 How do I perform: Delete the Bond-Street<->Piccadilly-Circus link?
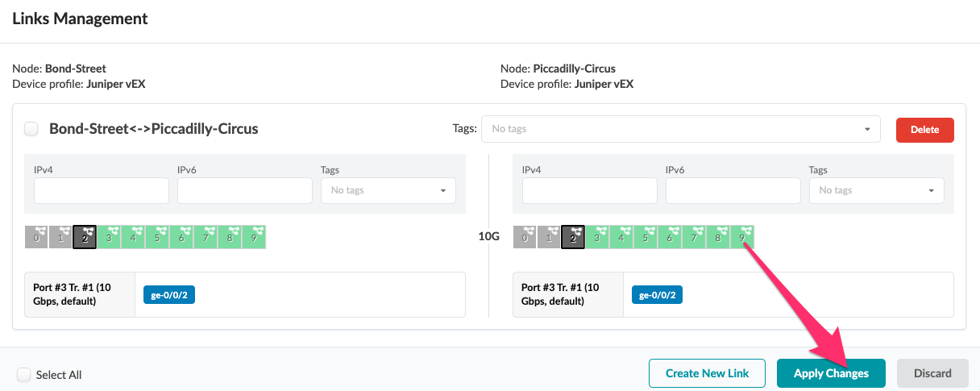pyautogui.click(x=924, y=130)
